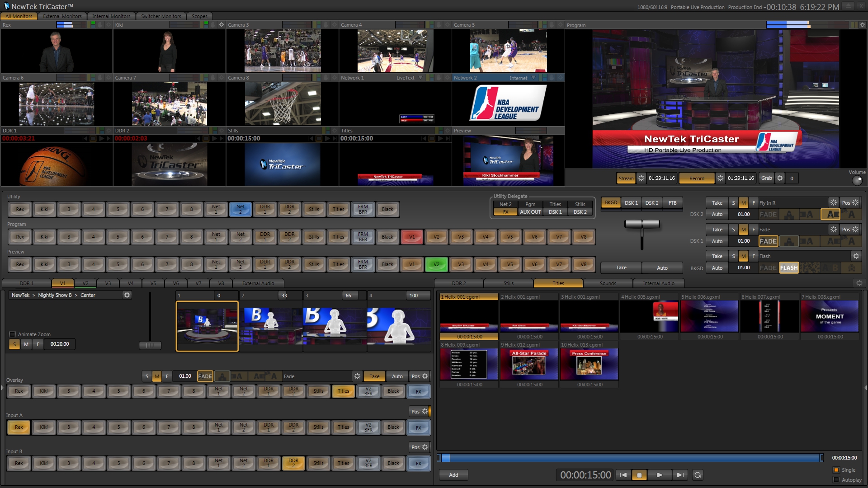Toggle Single playback mode checkbox
Viewport: 868px width, 488px height.
coord(836,470)
